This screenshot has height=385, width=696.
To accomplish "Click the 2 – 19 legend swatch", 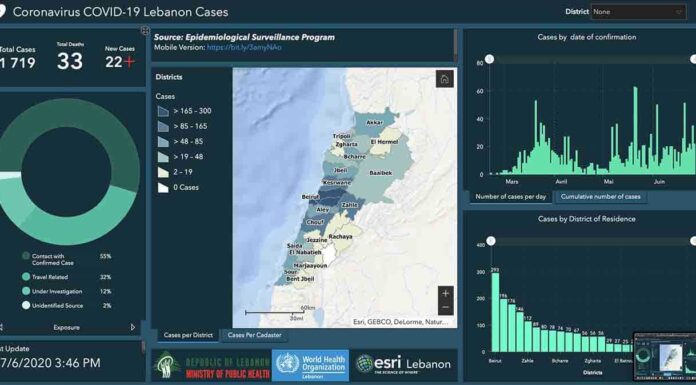I will coord(163,172).
